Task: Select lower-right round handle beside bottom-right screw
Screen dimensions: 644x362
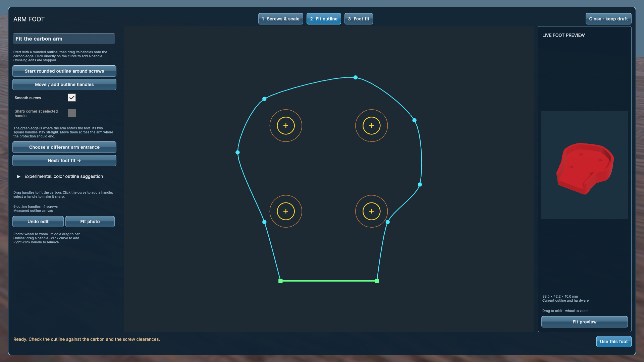Action: tap(388, 222)
